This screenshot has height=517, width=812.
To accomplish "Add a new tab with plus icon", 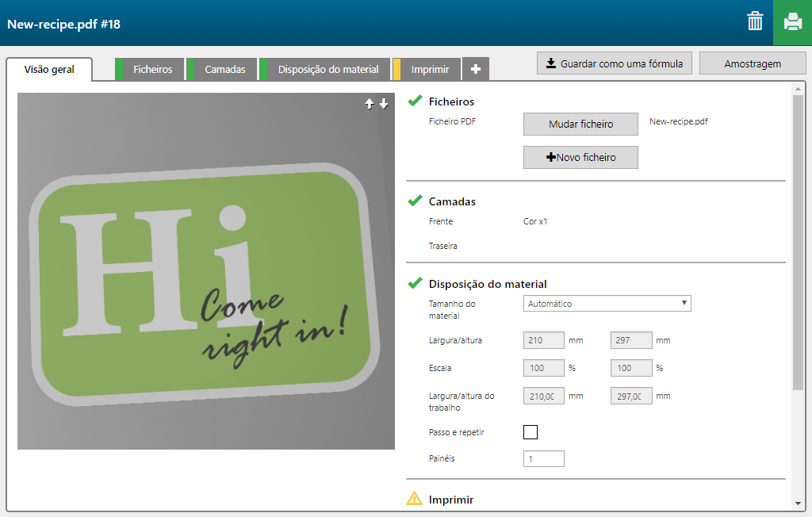I will tap(475, 70).
